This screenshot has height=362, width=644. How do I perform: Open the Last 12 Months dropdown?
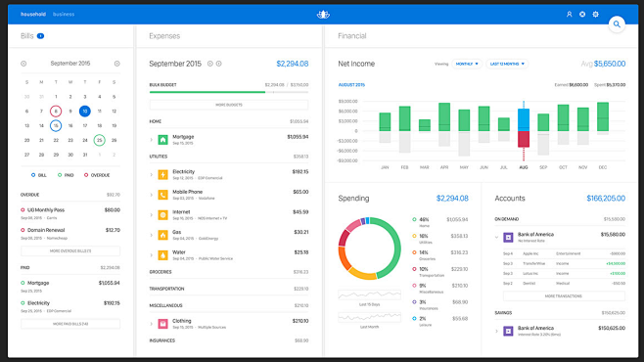coord(507,64)
